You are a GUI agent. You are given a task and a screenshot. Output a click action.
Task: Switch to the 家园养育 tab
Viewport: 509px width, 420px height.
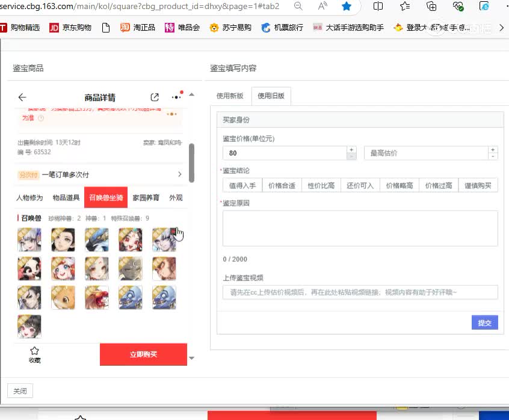[146, 197]
